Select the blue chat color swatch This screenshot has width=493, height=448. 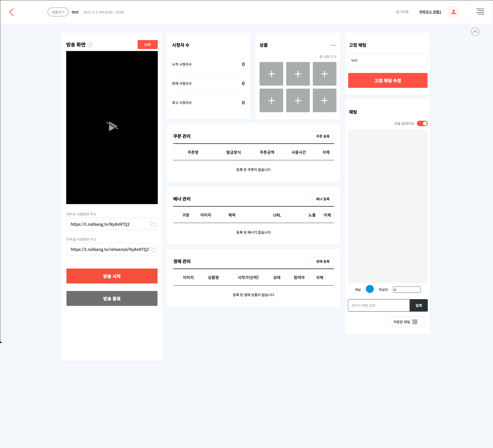coord(370,289)
